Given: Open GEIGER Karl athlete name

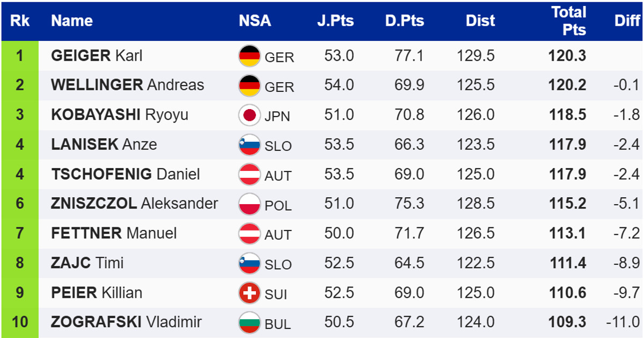Looking at the screenshot, I should click(x=97, y=56).
